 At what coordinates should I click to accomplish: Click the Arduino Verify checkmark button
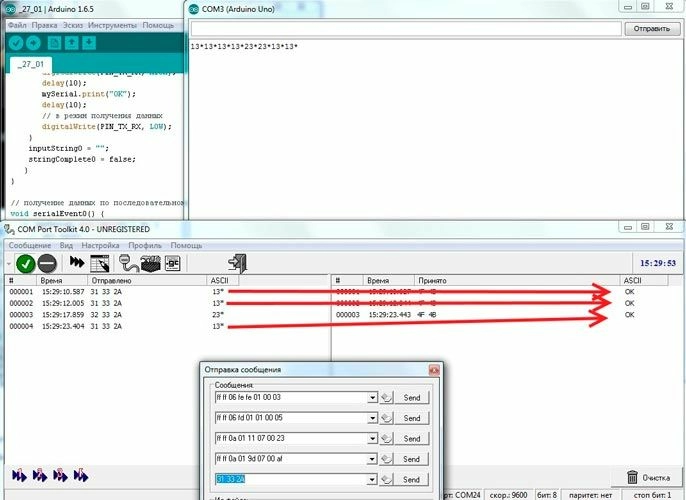click(x=15, y=43)
